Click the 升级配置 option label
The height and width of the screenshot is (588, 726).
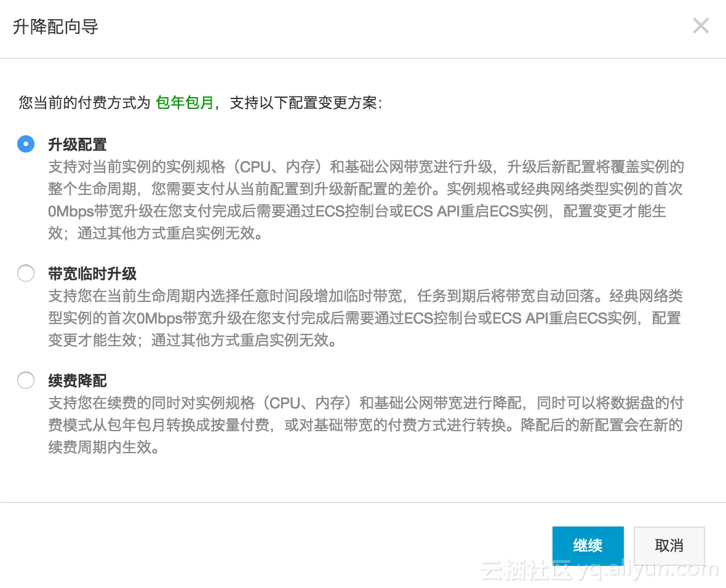coord(78,145)
